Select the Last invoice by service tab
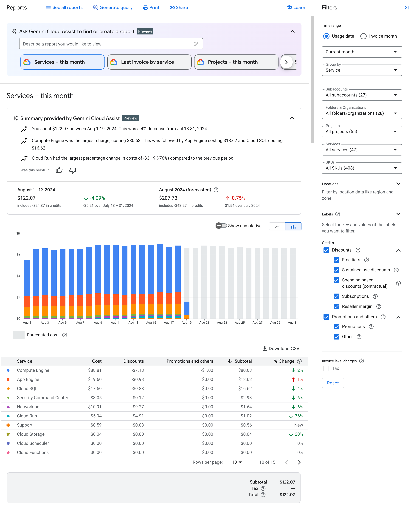The height and width of the screenshot is (532, 411). coord(149,62)
